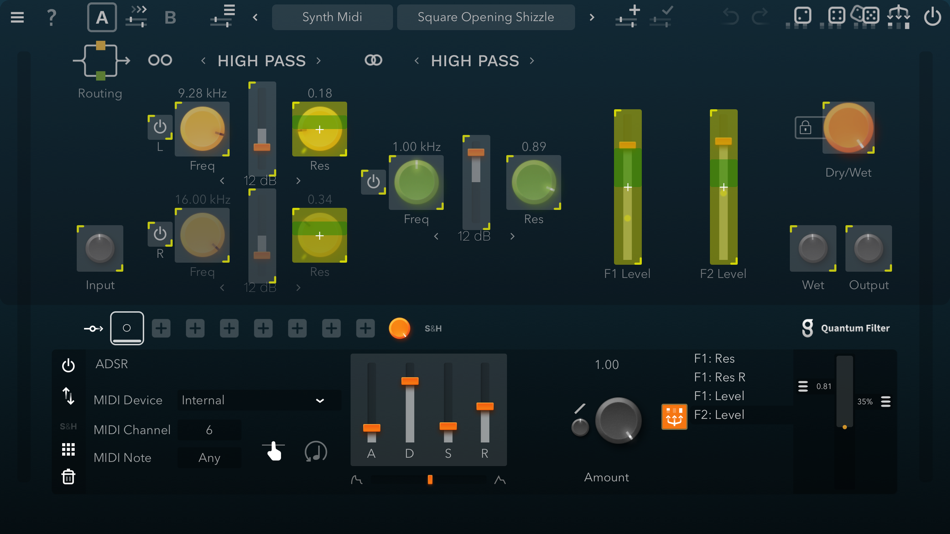This screenshot has height=534, width=950.
Task: Click the scale balance icon
Action: (899, 16)
